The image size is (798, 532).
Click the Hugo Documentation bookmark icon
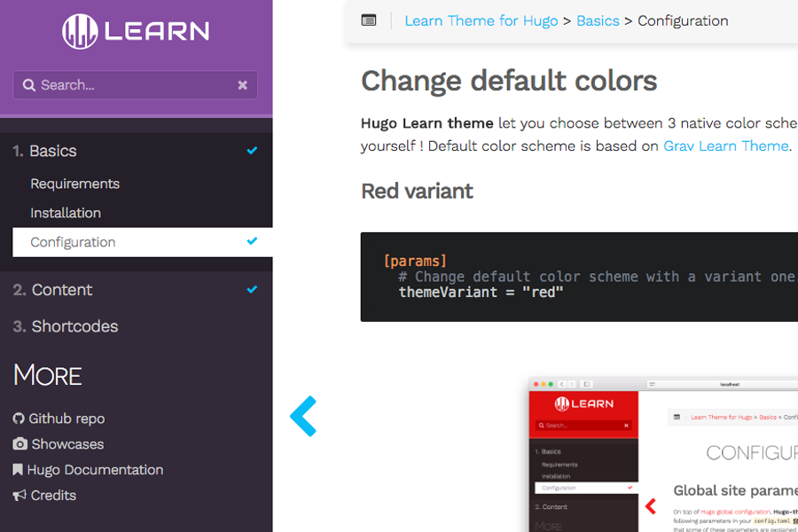[18, 470]
